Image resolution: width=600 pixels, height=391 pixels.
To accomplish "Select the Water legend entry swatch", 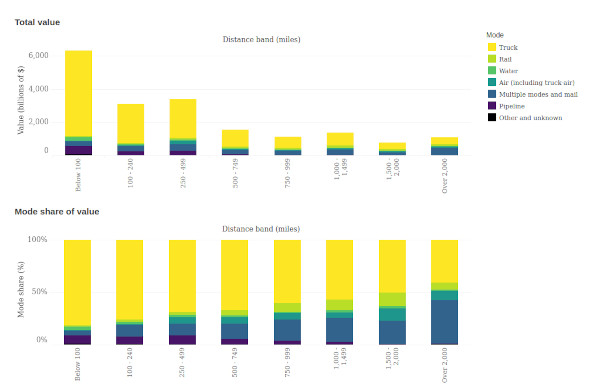I will (x=492, y=71).
